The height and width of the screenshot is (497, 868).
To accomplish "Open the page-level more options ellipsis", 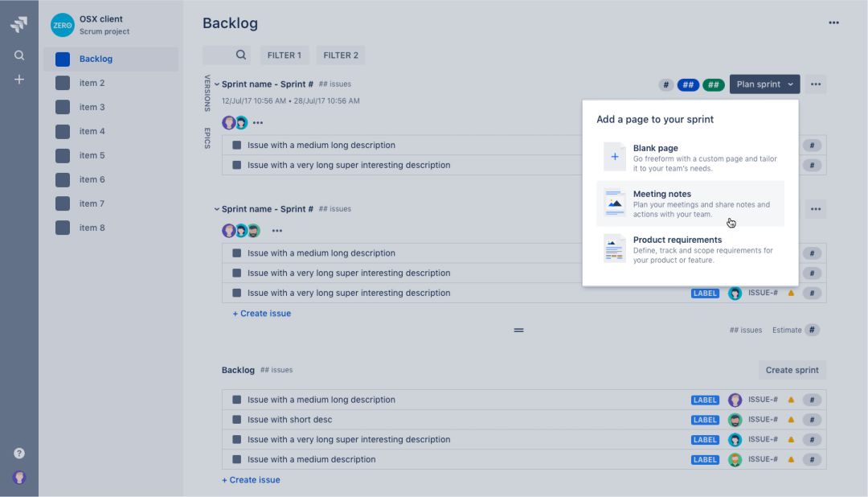I will (833, 23).
